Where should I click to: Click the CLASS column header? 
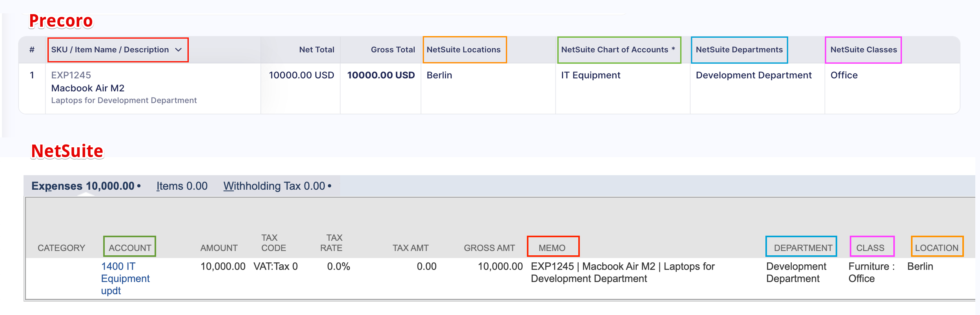click(x=870, y=248)
